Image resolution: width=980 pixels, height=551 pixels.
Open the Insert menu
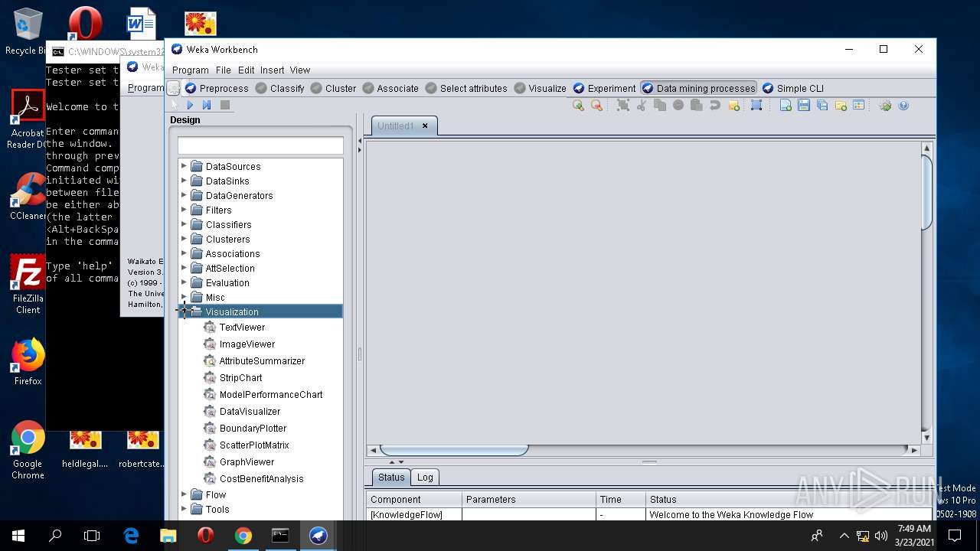click(272, 70)
